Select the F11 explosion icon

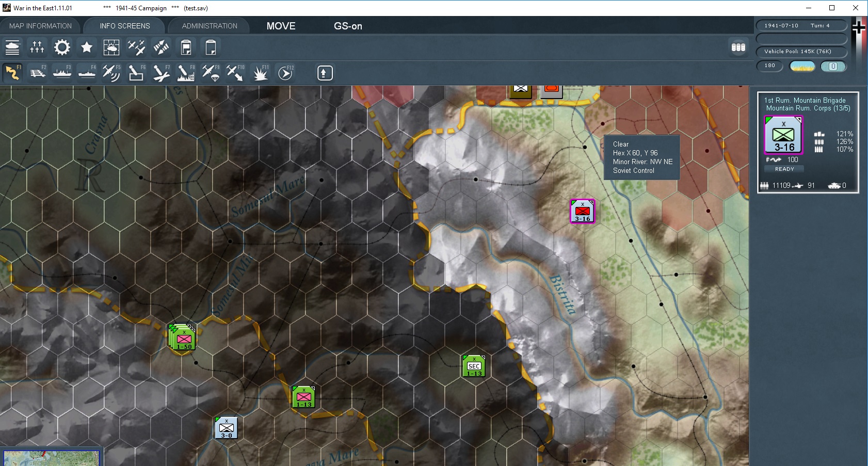[260, 73]
